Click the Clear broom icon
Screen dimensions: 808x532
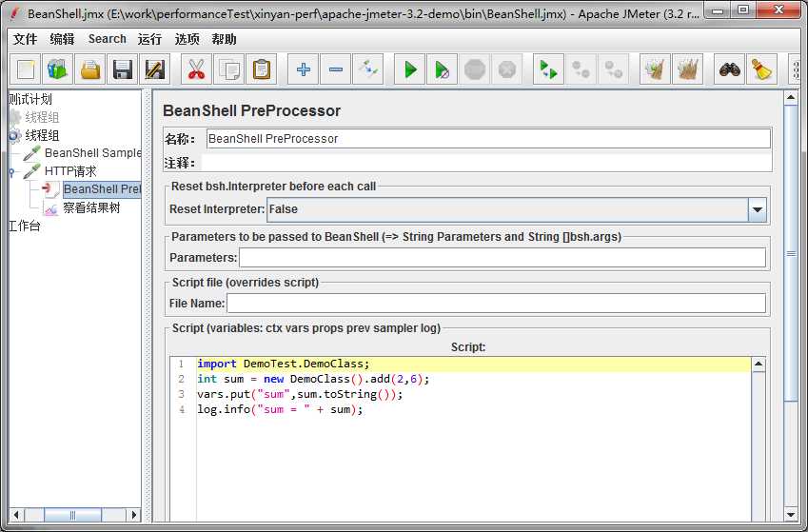(x=655, y=69)
